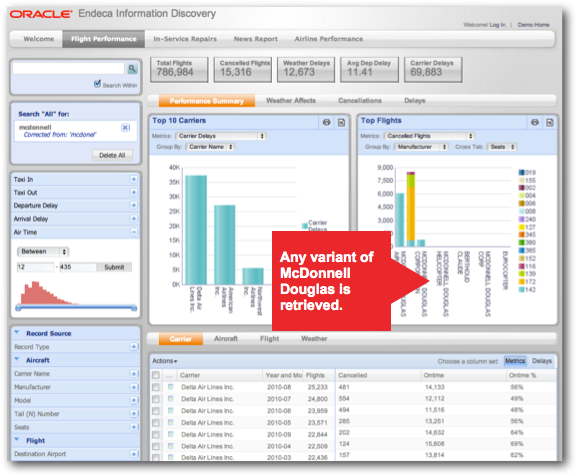Export the Top 10 Carriers chart
This screenshot has height=476, width=577.
[341, 122]
